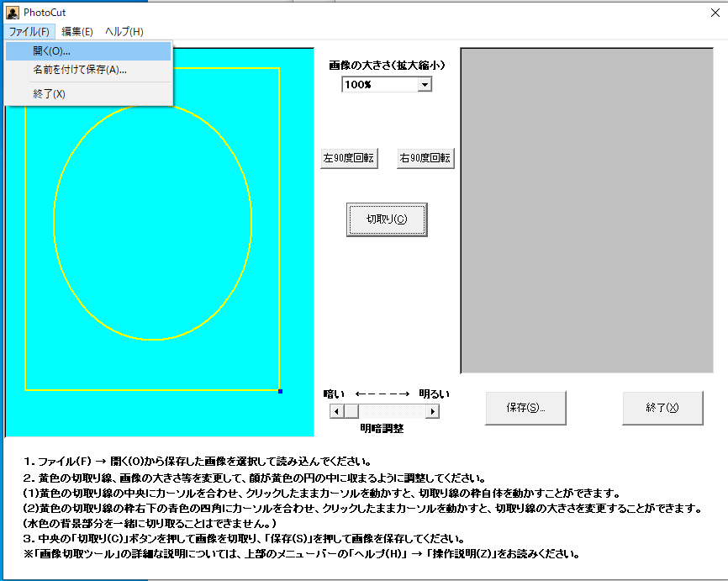Rotate image right with 右90度回転
This screenshot has height=581, width=728.
[425, 158]
